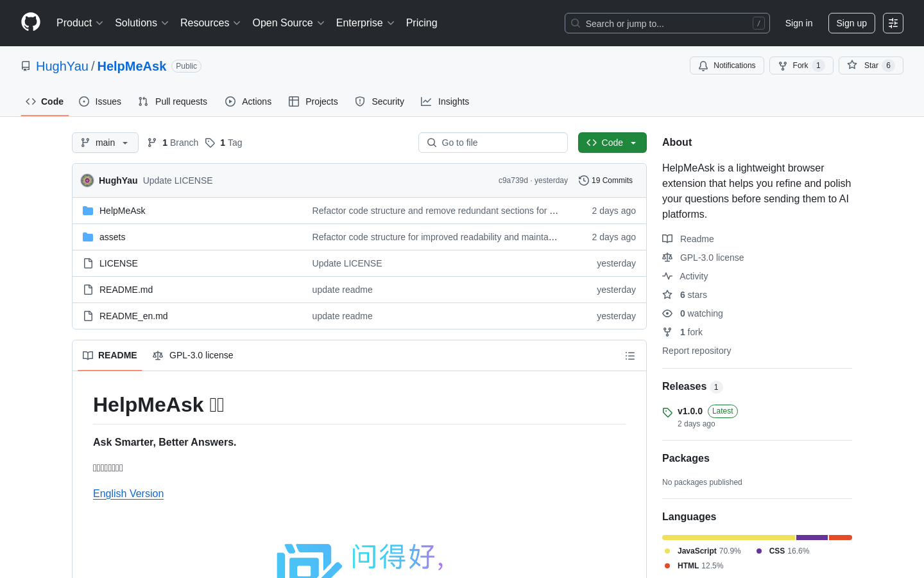Screen dimensions: 924x578
Task: Click the HughYau avatar in commit row
Action: pos(87,180)
